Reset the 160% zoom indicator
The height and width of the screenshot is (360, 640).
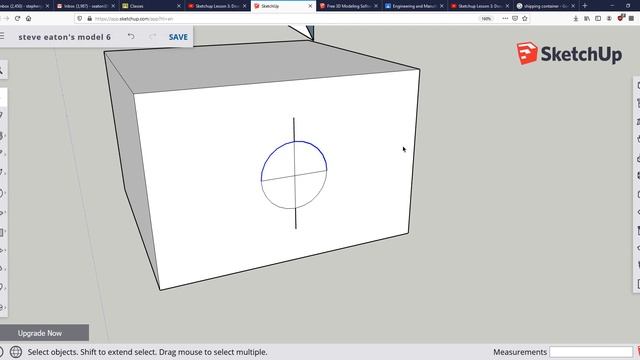coord(486,19)
